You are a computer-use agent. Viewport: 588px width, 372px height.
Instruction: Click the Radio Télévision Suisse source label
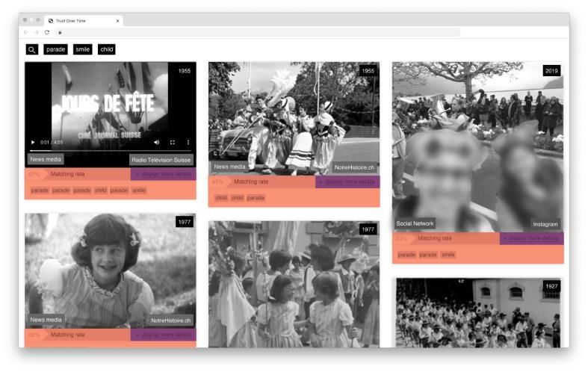[x=161, y=160]
